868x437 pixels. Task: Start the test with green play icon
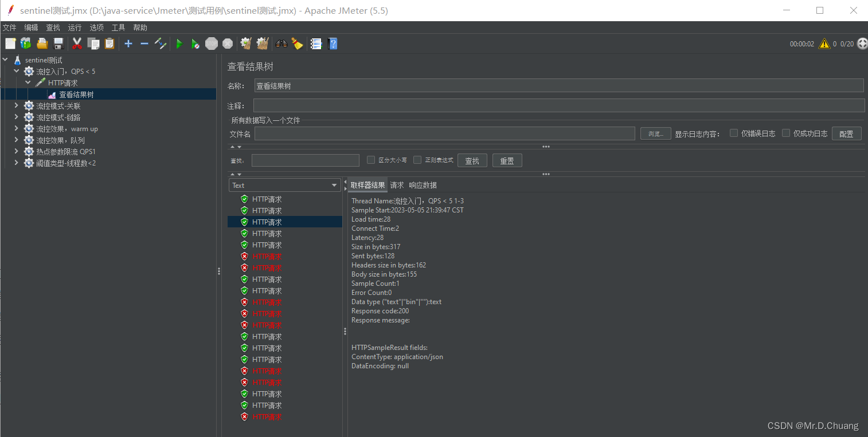[x=179, y=44]
